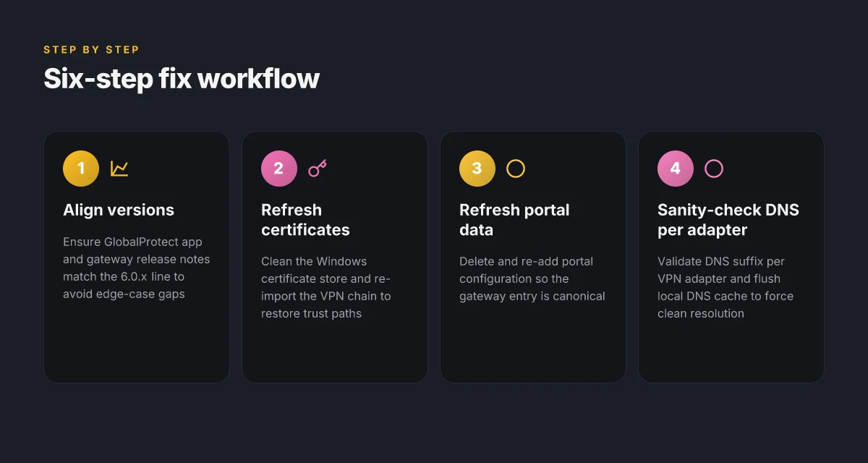Click the pink circle icon in step 4
This screenshot has width=868, height=463.
(x=714, y=169)
